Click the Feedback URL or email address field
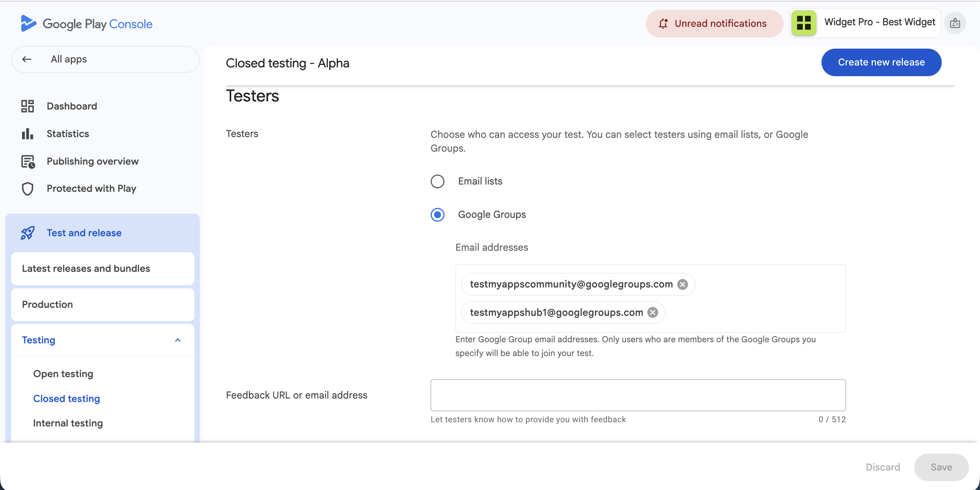The image size is (980, 490). click(x=638, y=395)
